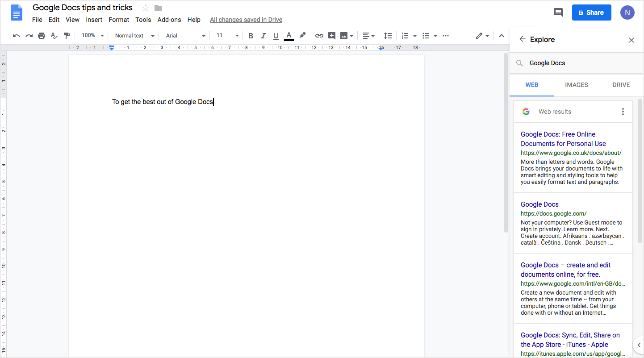Open the File menu
644x358 pixels.
pyautogui.click(x=37, y=20)
